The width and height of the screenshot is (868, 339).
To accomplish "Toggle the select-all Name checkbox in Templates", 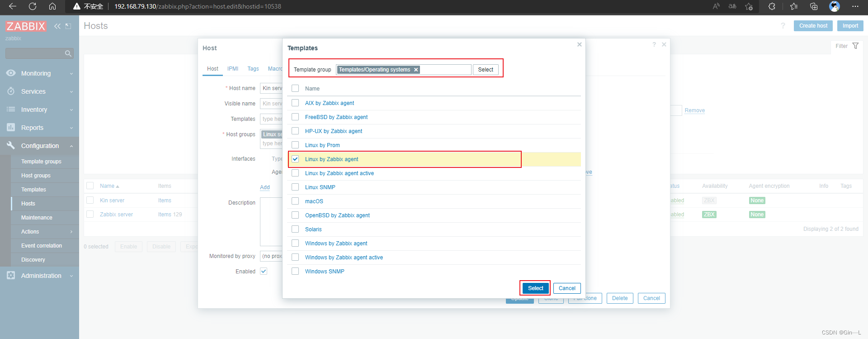I will click(x=295, y=88).
